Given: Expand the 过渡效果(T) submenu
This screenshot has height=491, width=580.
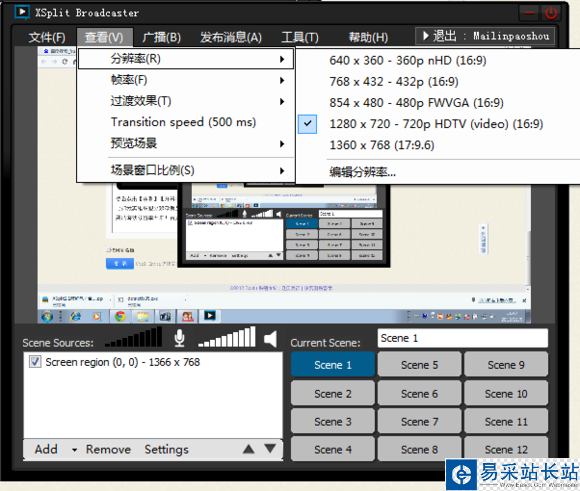Looking at the screenshot, I should pos(186,101).
